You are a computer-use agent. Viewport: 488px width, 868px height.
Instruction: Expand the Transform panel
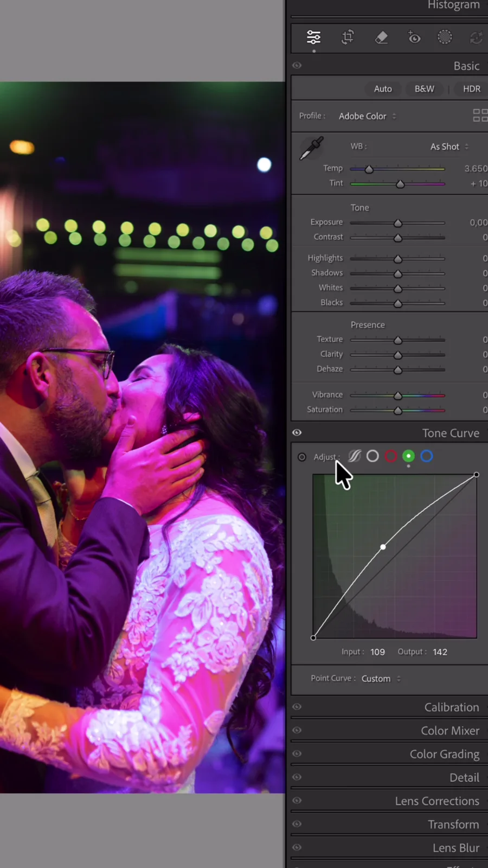tap(453, 824)
